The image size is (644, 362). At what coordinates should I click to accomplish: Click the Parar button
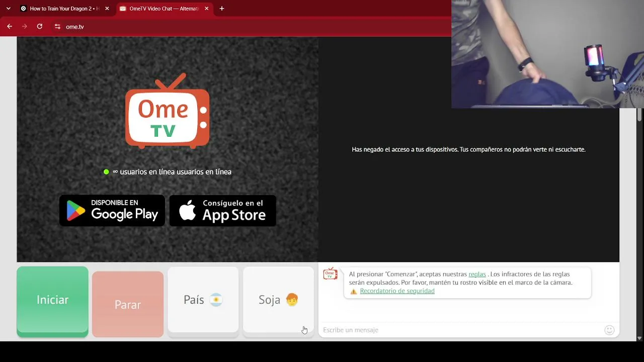128,304
